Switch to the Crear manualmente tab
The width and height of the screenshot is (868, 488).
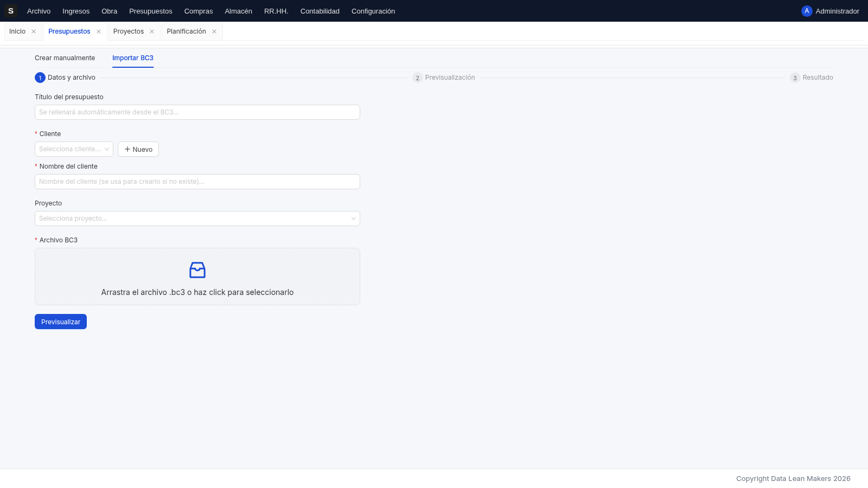pos(65,58)
